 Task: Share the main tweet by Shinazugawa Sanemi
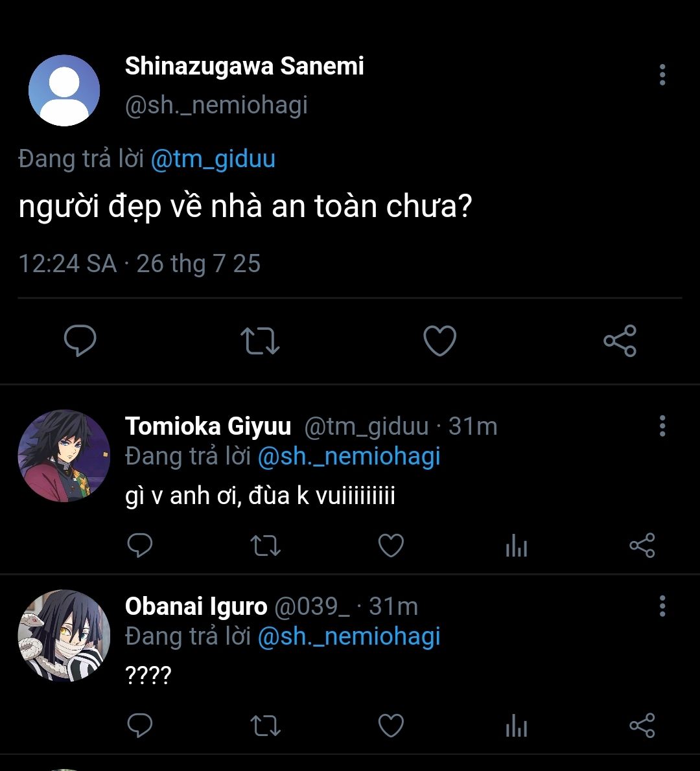620,341
